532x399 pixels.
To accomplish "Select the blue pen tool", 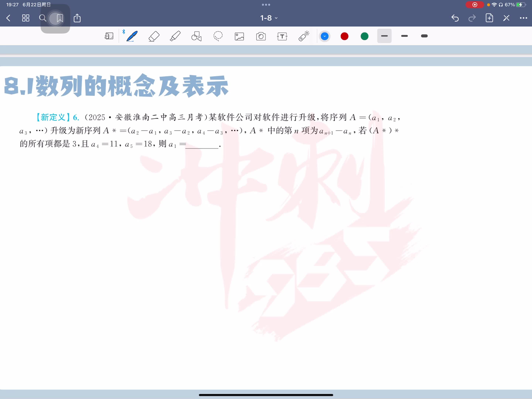I will tap(132, 36).
